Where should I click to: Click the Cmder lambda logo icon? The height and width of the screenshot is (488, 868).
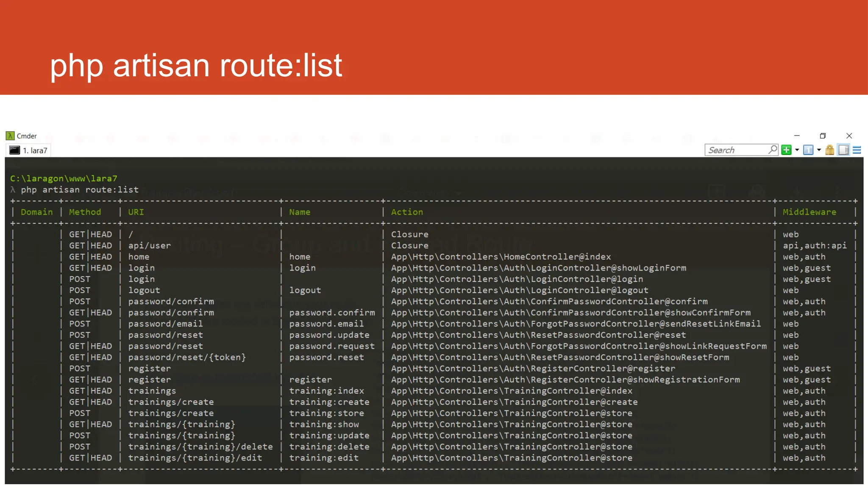point(10,136)
